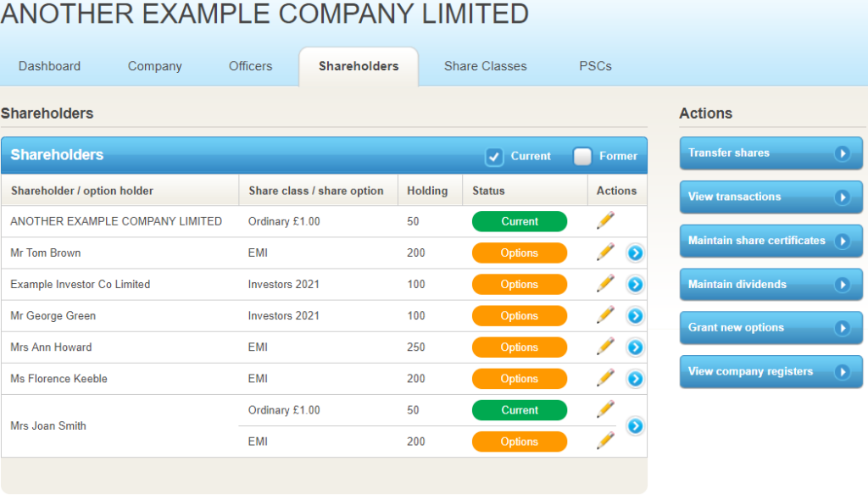Click the Transfer shares button
868x500 pixels.
[771, 153]
